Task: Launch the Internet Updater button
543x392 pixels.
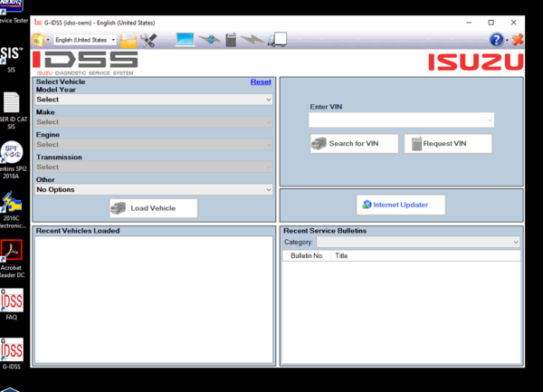Action: tap(401, 205)
